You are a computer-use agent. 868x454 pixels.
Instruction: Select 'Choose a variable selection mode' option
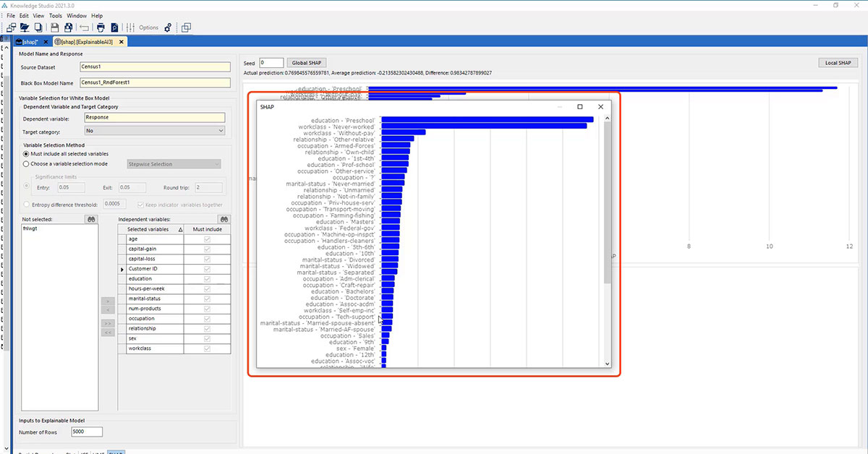tap(27, 164)
